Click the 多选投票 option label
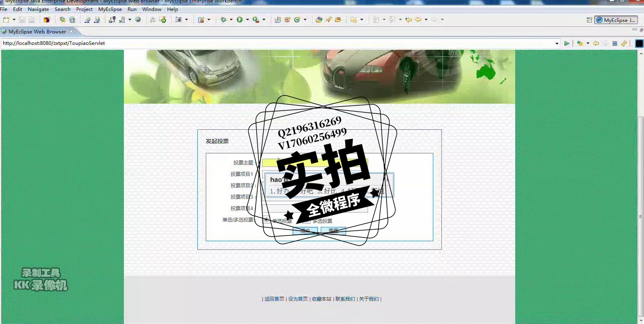The height and width of the screenshot is (324, 644). pyautogui.click(x=322, y=221)
